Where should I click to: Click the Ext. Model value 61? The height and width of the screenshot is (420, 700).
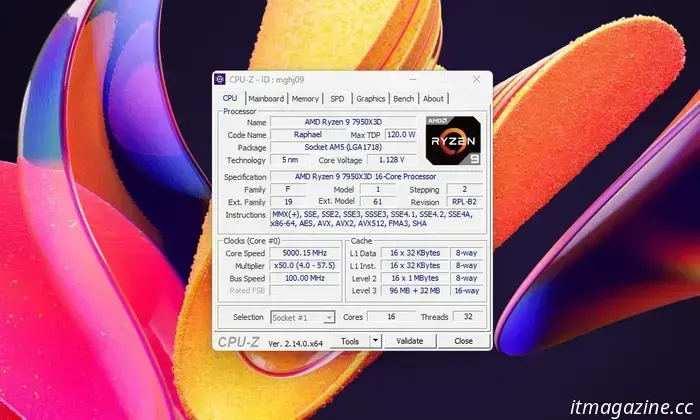coord(378,202)
